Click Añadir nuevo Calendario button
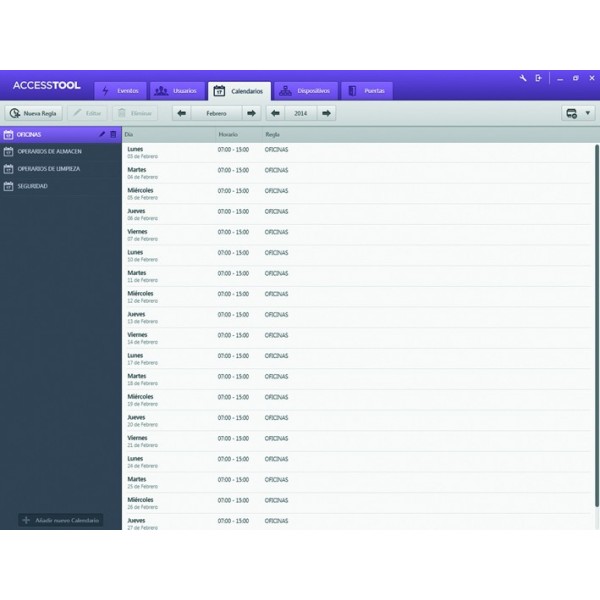600x600 pixels. pos(61,520)
